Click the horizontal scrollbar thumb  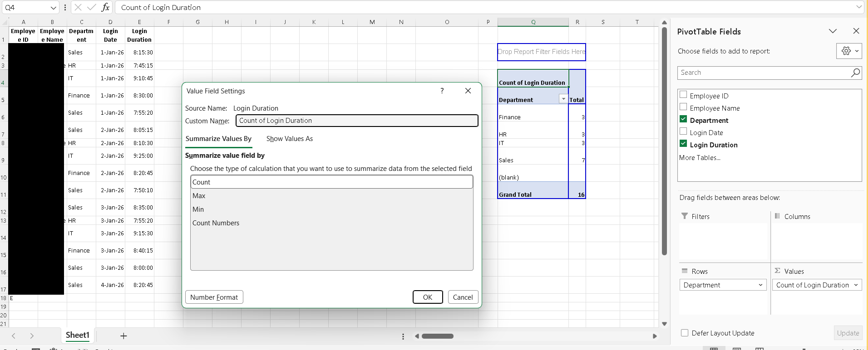(x=438, y=336)
